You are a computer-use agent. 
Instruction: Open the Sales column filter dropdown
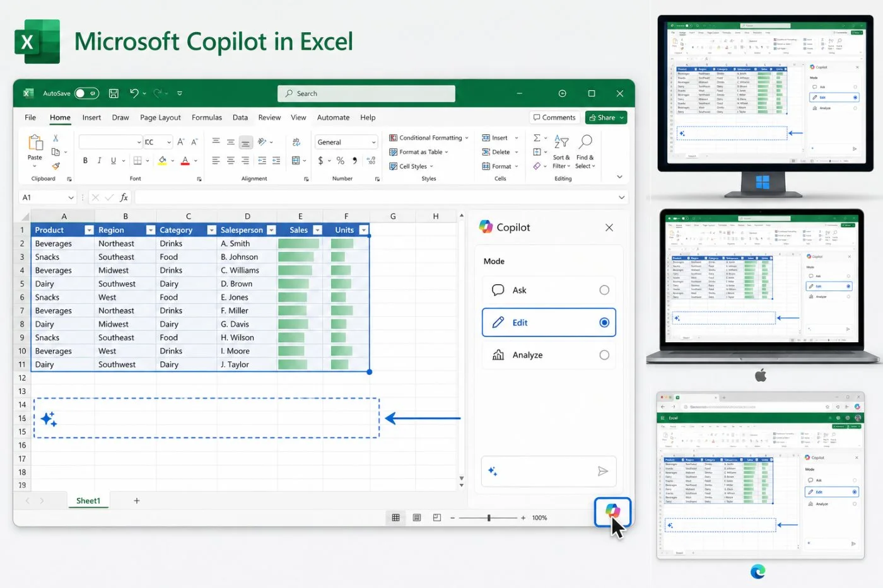[x=318, y=230]
